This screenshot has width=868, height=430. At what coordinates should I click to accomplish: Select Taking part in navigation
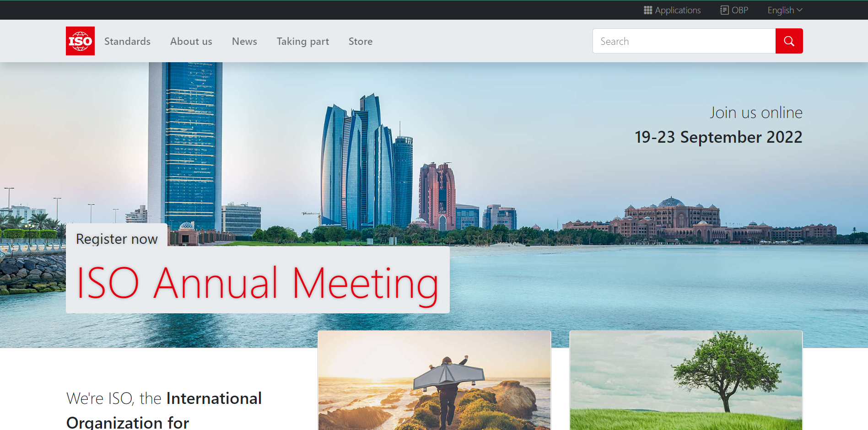302,41
